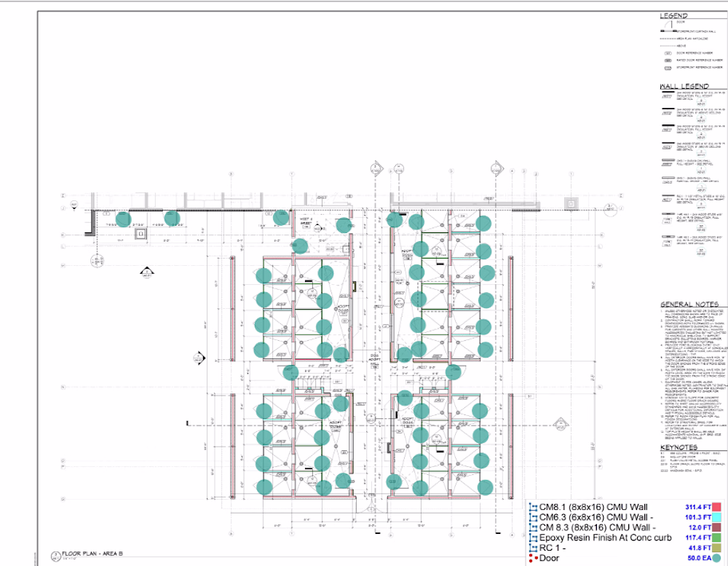Click the linear icon beside CM 8.3 CMU Wall
The height and width of the screenshot is (566, 728).
(533, 528)
